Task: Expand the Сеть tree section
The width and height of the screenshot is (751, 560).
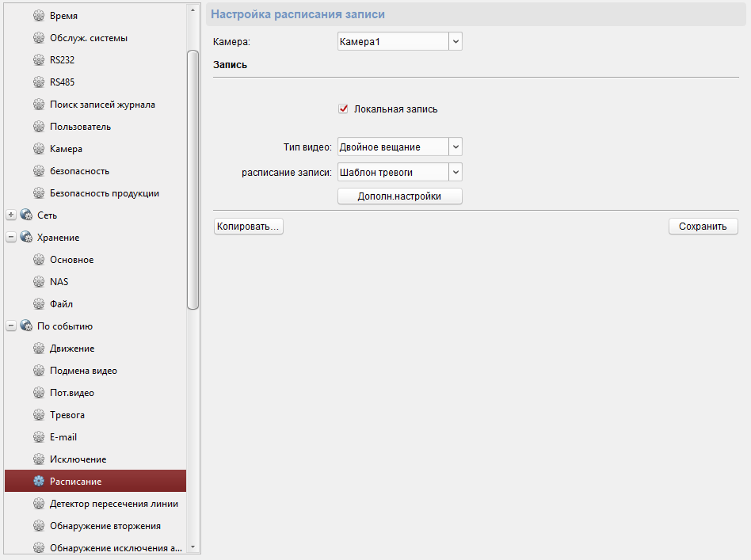Action: (x=11, y=215)
